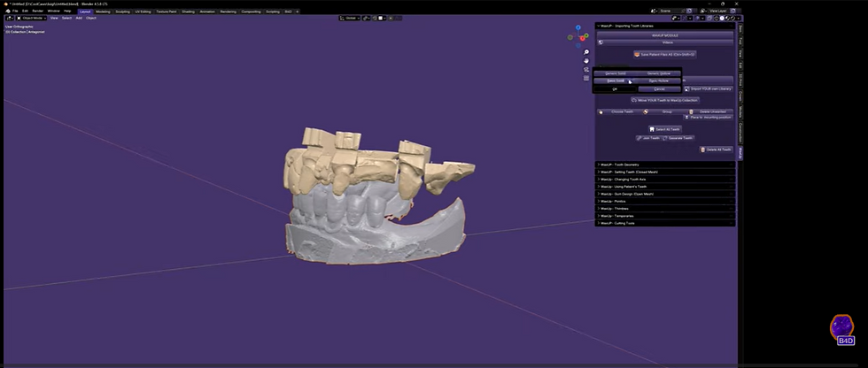
Task: Click the viewport zoom magnifier icon
Action: (x=586, y=52)
